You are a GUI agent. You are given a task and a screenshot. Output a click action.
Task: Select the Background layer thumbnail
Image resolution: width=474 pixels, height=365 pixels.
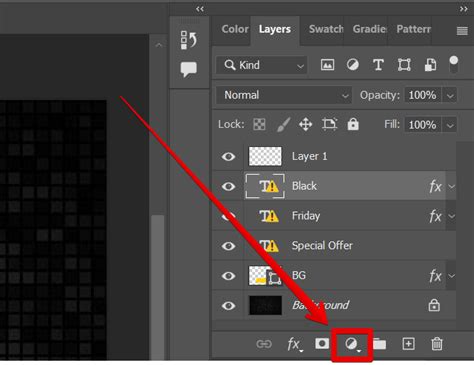point(265,305)
